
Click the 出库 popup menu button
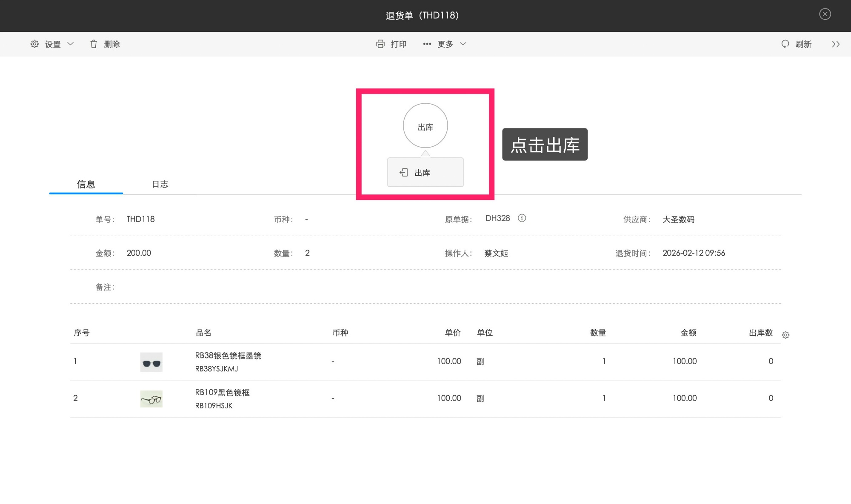click(425, 172)
